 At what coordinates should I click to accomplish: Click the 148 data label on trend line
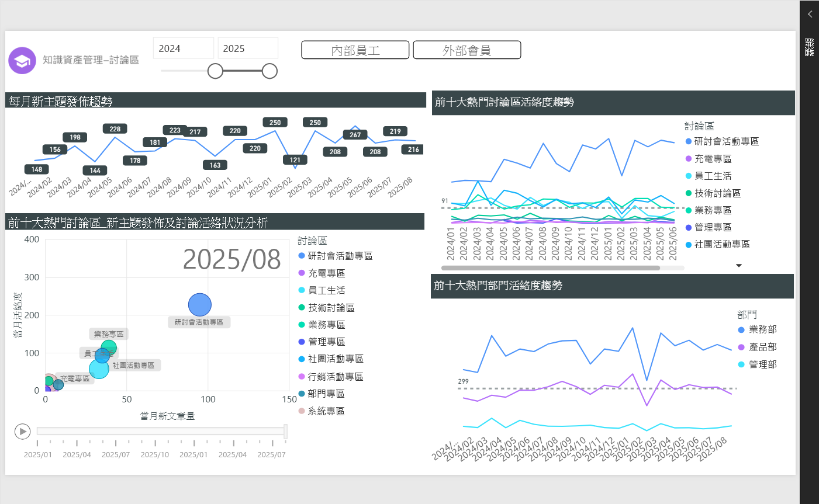[x=37, y=169]
